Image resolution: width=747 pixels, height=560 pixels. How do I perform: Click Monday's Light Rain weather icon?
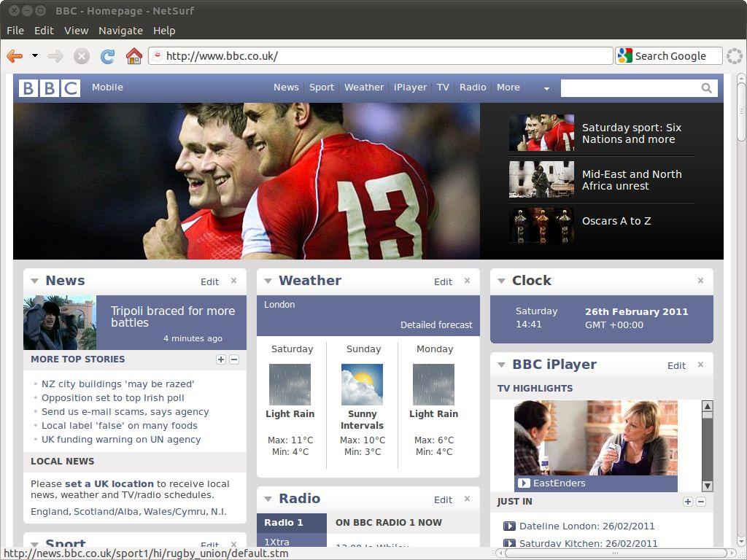pos(433,385)
